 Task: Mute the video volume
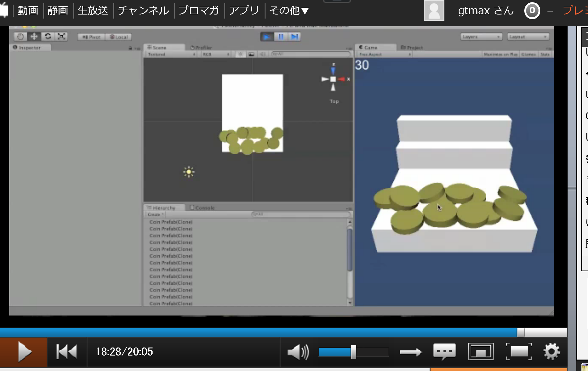pyautogui.click(x=298, y=352)
